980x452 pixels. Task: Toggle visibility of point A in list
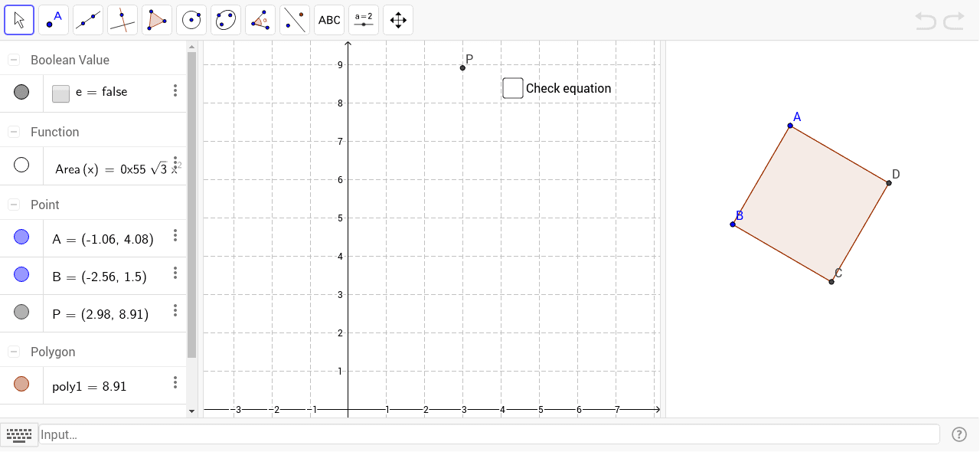pos(21,237)
